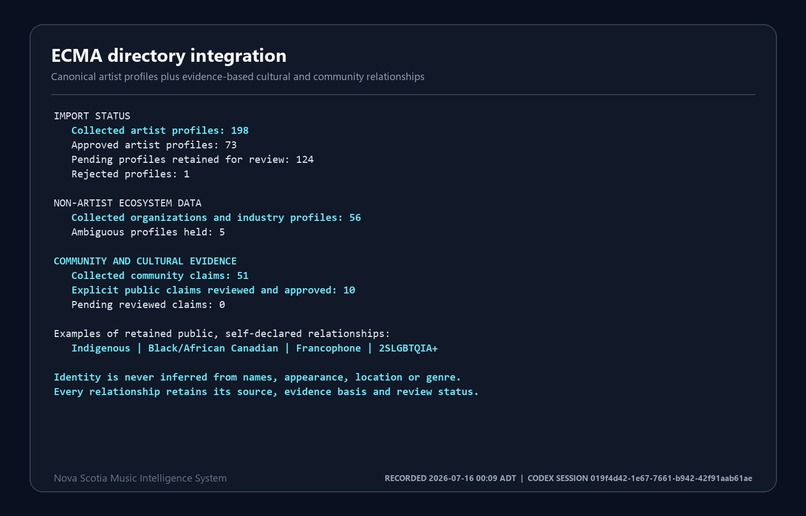Select the line 'Collected artist profiles: 198'
806x516 pixels.
[x=160, y=131]
